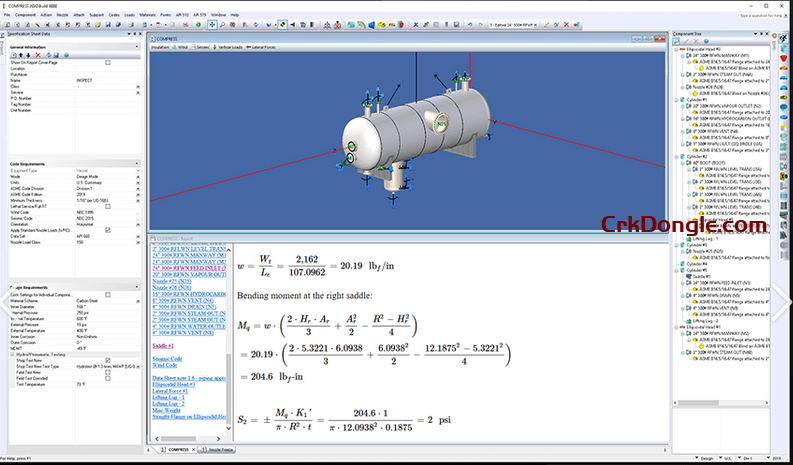Image resolution: width=793 pixels, height=465 pixels.
Task: Click the Type a question for help box
Action: click(x=761, y=16)
